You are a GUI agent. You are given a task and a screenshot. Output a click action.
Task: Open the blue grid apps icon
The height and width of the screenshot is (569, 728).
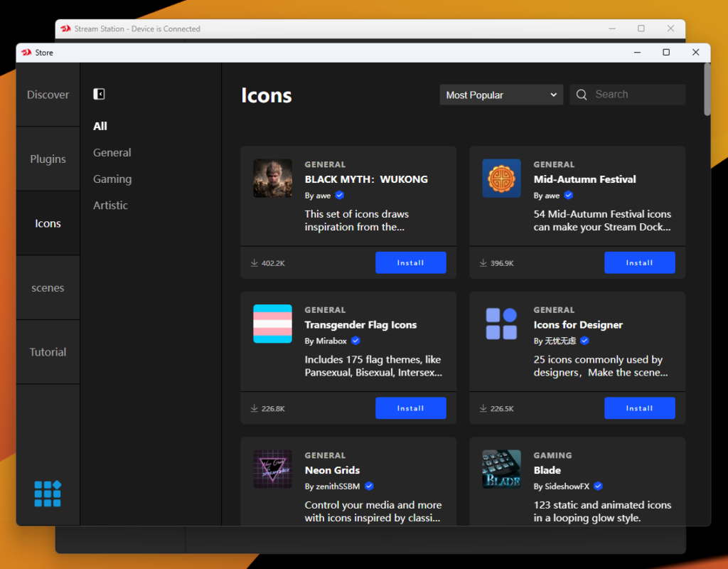pyautogui.click(x=48, y=494)
